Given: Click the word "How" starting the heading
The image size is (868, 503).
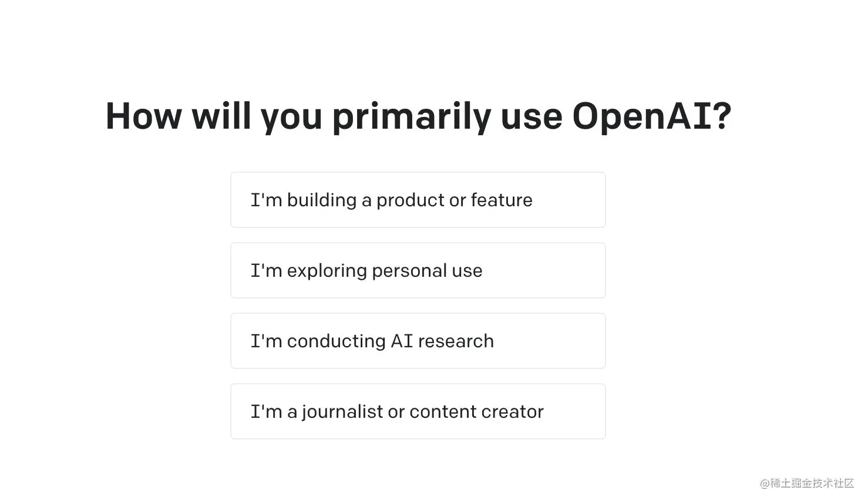Looking at the screenshot, I should point(143,116).
